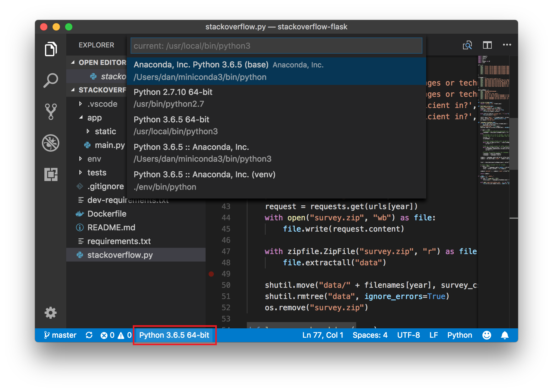Toggle notifications via the bell icon
Screen dimensions: 553x392
pyautogui.click(x=505, y=335)
